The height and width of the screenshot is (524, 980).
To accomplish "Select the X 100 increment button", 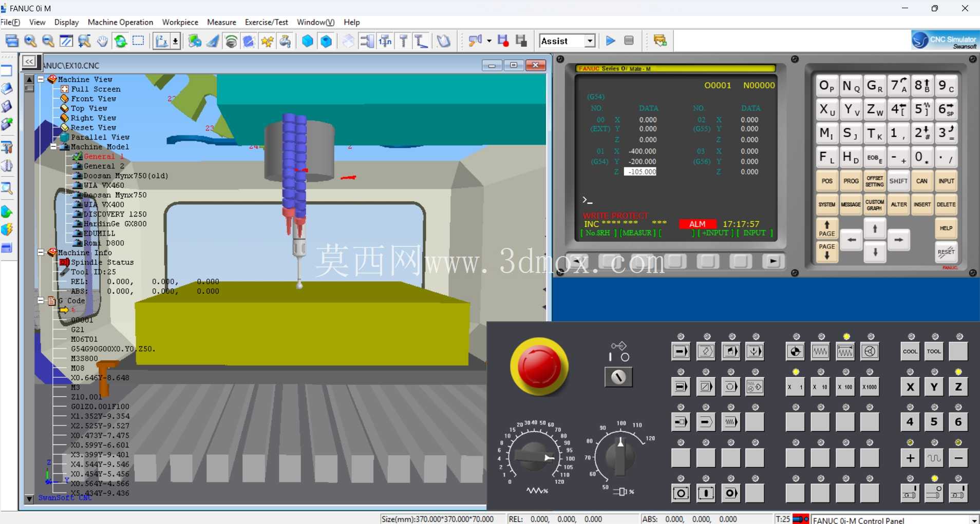I will 845,387.
